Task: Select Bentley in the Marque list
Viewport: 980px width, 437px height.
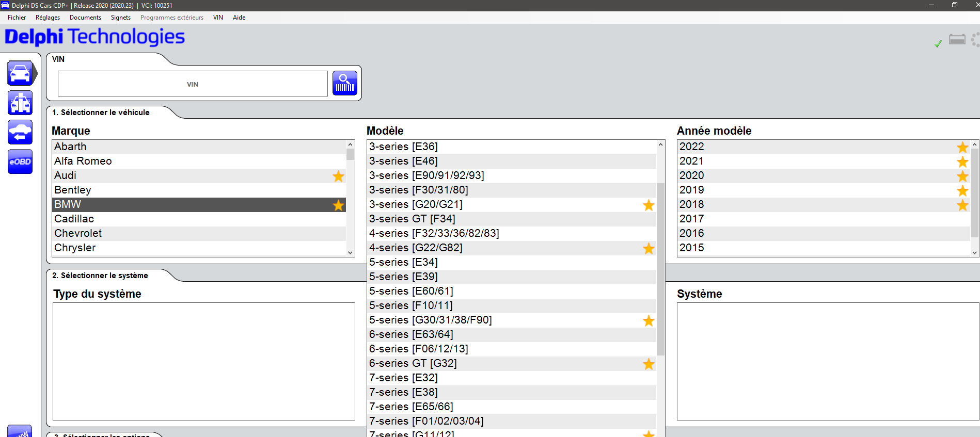Action: pos(199,190)
